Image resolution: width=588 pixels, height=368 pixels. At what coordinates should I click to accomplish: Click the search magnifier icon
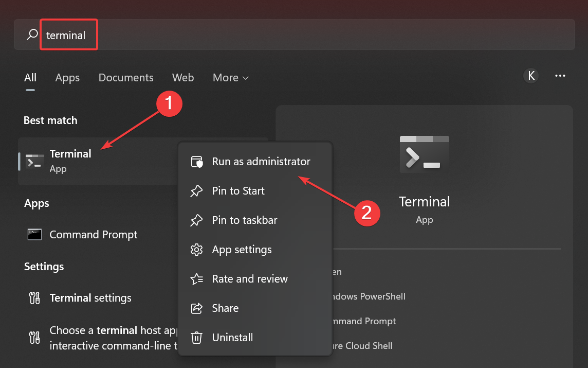tap(31, 34)
